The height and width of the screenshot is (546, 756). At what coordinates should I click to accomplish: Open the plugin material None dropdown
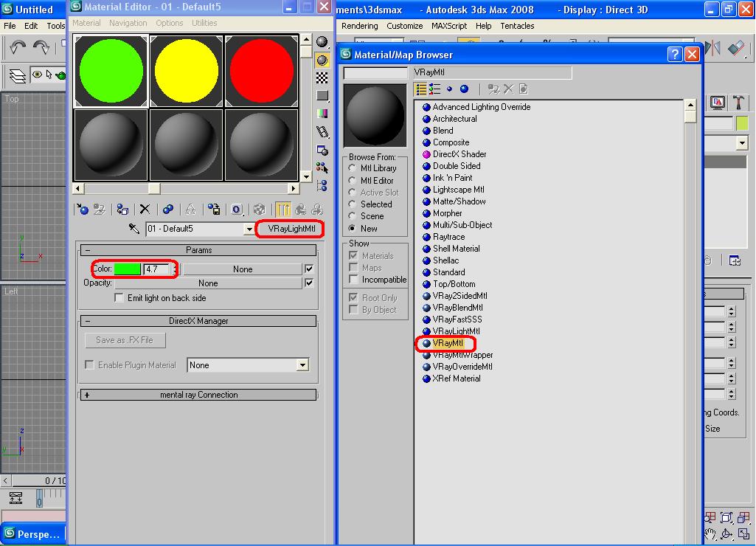(302, 365)
